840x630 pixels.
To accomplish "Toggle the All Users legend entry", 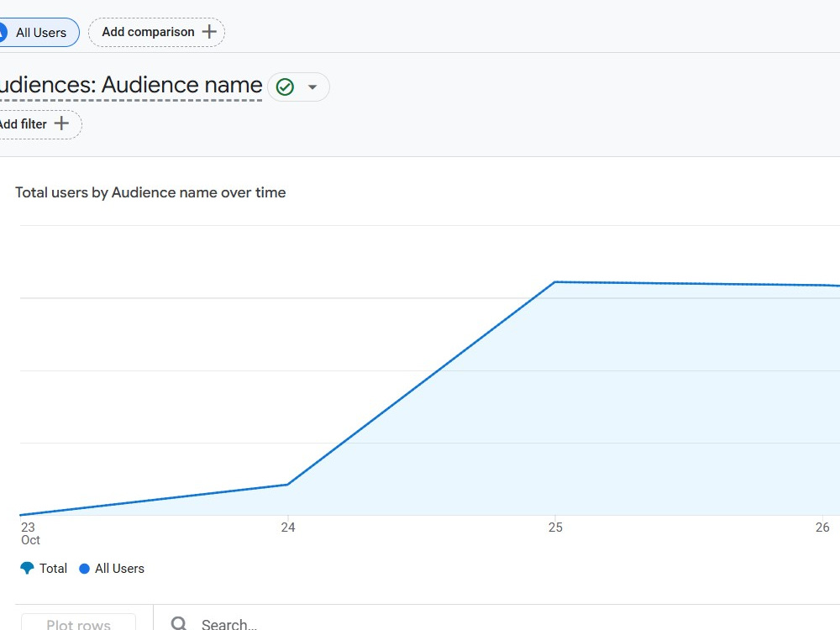I will point(112,569).
